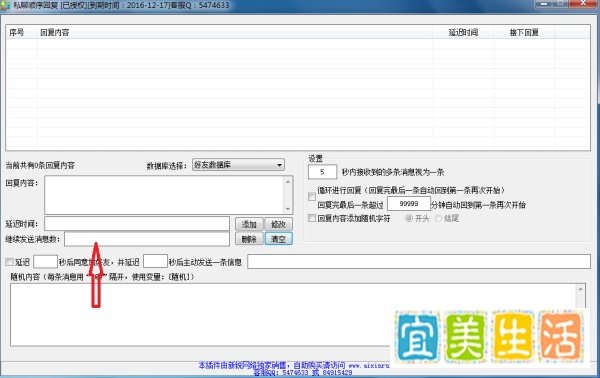Viewport: 600px width, 378px height.
Task: Toggle the 延迟 add-friend checkbox
Action: [x=9, y=262]
